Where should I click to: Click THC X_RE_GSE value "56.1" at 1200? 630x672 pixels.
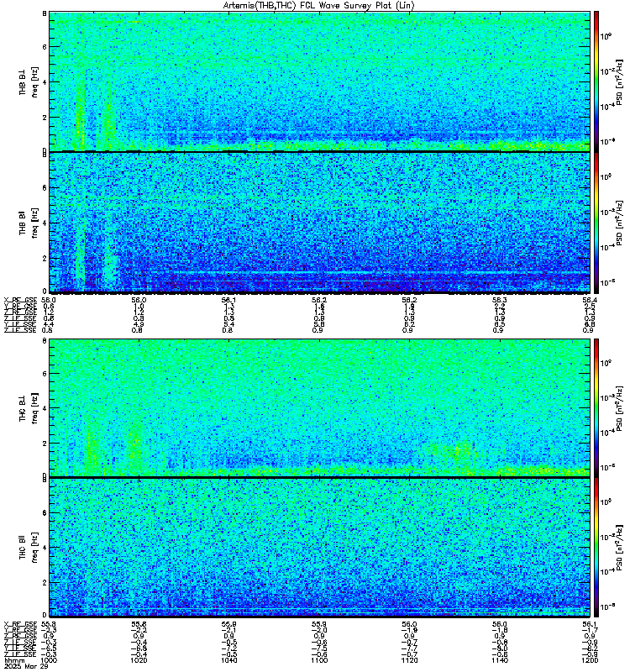590,624
